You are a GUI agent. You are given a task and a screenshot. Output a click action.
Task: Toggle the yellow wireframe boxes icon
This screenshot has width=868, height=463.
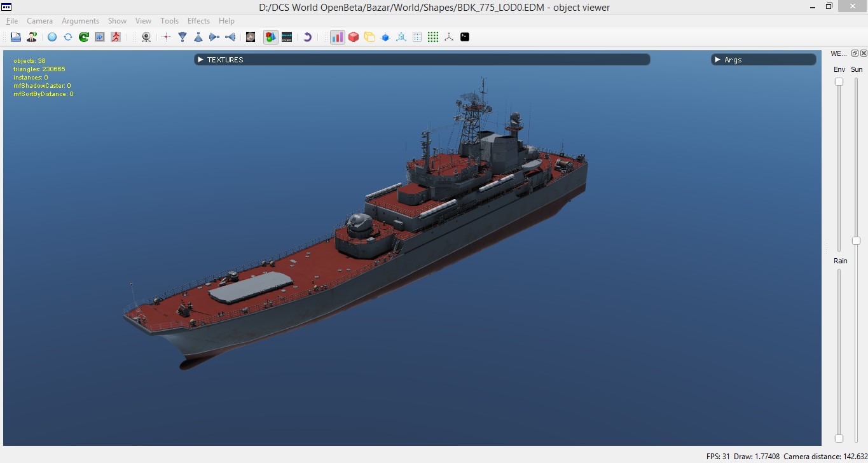(x=369, y=37)
